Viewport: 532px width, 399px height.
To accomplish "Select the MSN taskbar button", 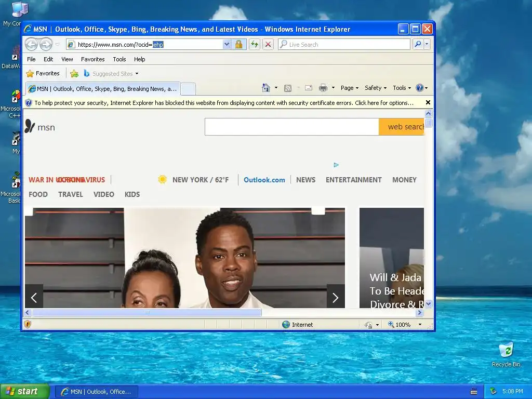I will pos(96,392).
